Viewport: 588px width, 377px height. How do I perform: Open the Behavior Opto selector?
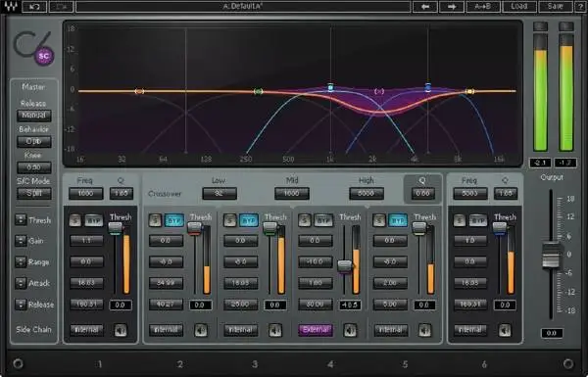tap(33, 142)
